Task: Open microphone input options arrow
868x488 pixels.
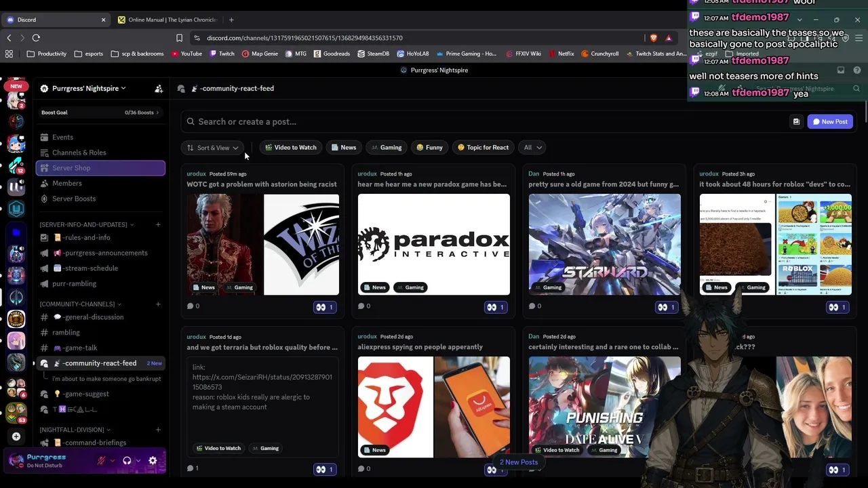Action: [111, 461]
